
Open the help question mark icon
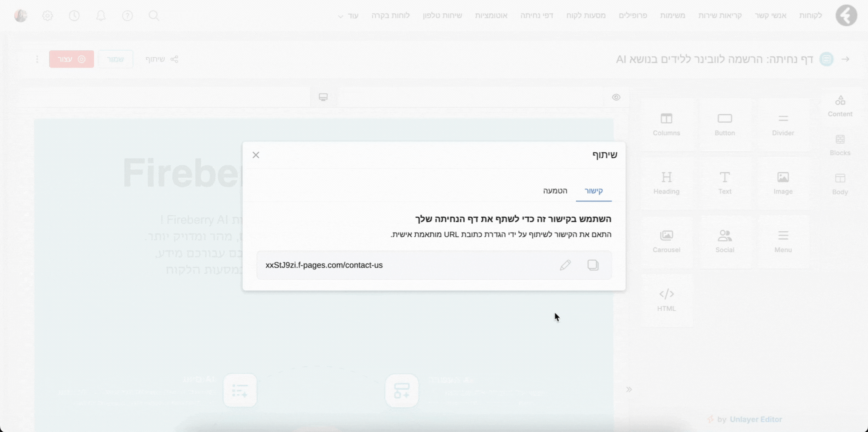coord(127,16)
